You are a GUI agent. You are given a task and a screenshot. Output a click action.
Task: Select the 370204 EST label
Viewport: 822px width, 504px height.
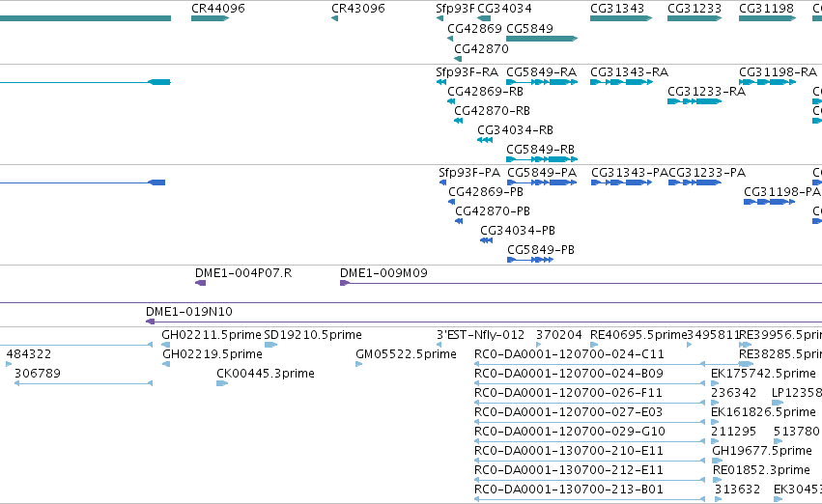tap(559, 335)
